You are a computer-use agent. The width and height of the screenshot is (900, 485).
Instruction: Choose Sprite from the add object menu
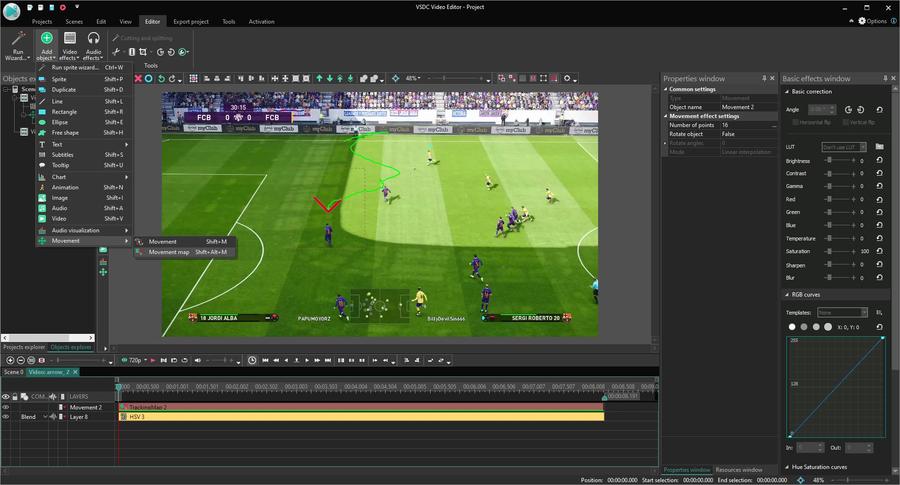[x=84, y=79]
